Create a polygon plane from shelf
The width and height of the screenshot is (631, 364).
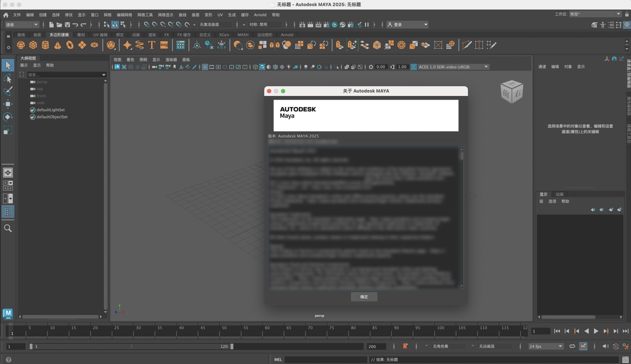pos(82,45)
